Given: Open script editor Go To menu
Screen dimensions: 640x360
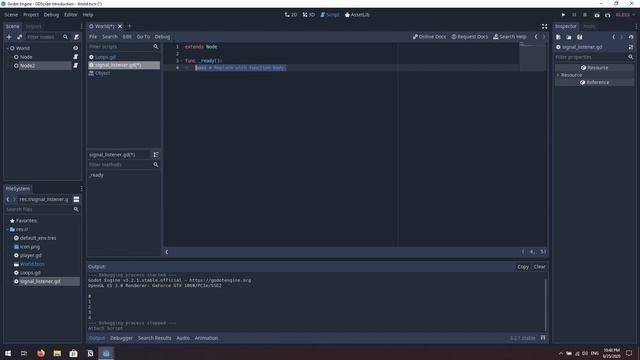Looking at the screenshot, I should point(143,37).
